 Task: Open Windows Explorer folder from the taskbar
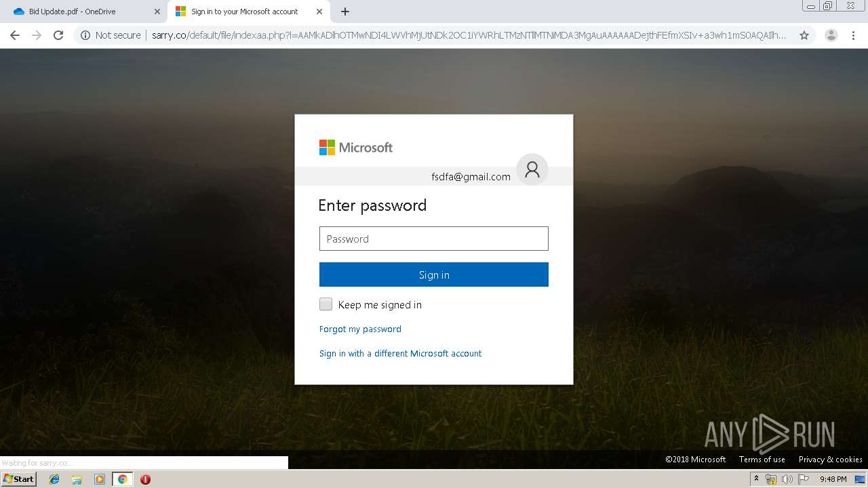click(x=77, y=479)
